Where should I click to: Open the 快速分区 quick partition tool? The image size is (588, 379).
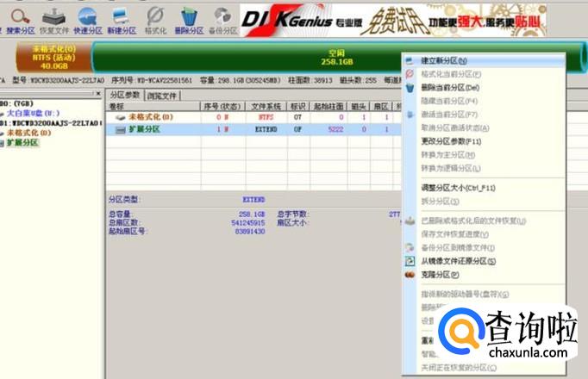(88, 21)
